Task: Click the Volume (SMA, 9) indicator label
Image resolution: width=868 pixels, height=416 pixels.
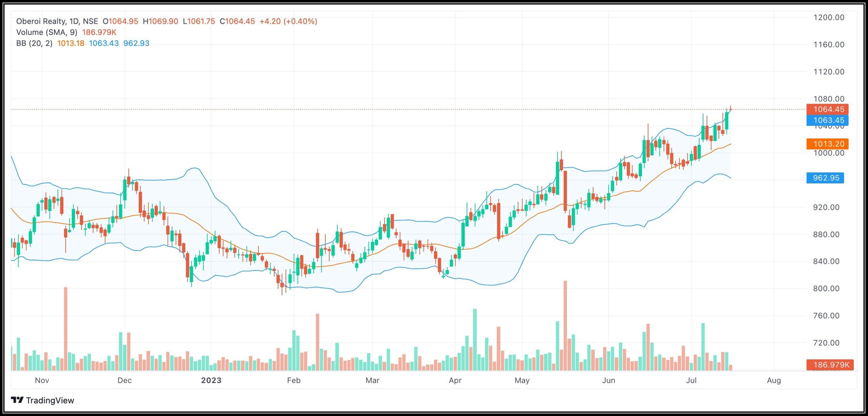Action: [47, 32]
